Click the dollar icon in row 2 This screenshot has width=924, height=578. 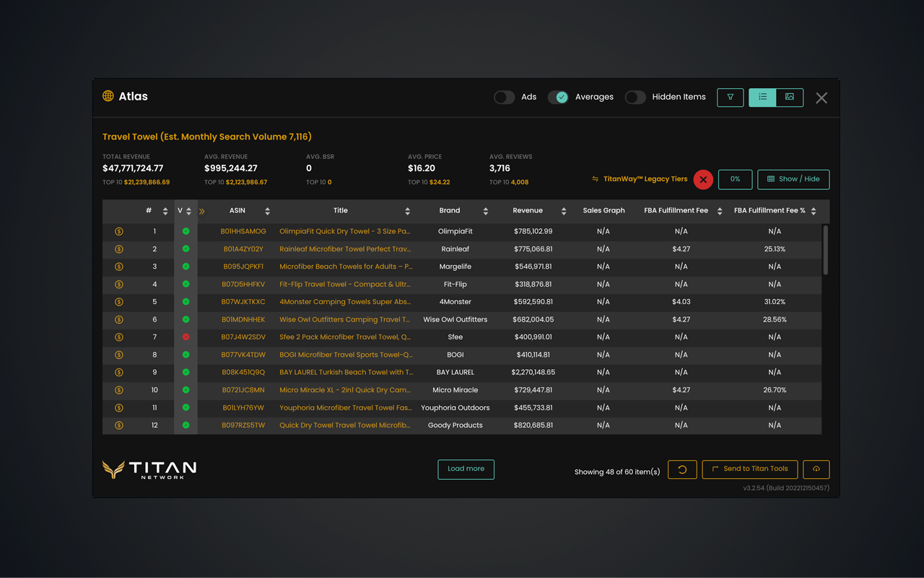[x=119, y=249]
